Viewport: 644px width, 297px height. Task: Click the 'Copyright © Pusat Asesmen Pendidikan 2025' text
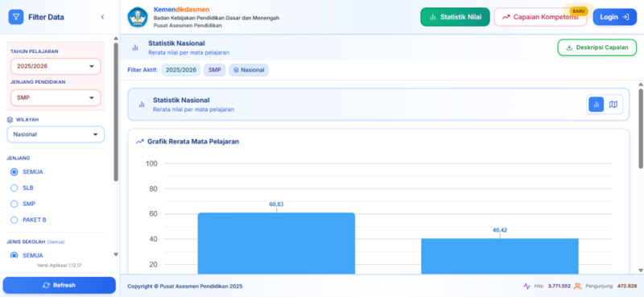pos(185,286)
